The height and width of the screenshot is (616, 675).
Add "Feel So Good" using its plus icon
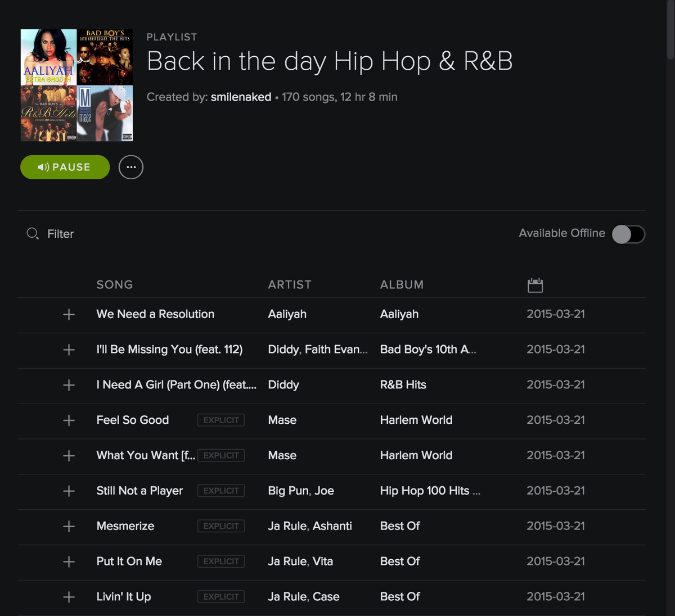pos(68,420)
